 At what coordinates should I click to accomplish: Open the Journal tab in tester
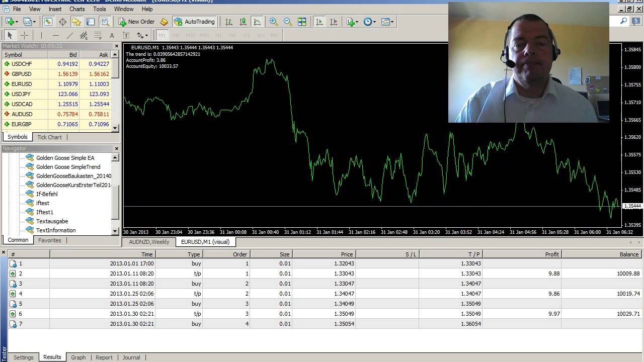pyautogui.click(x=131, y=357)
